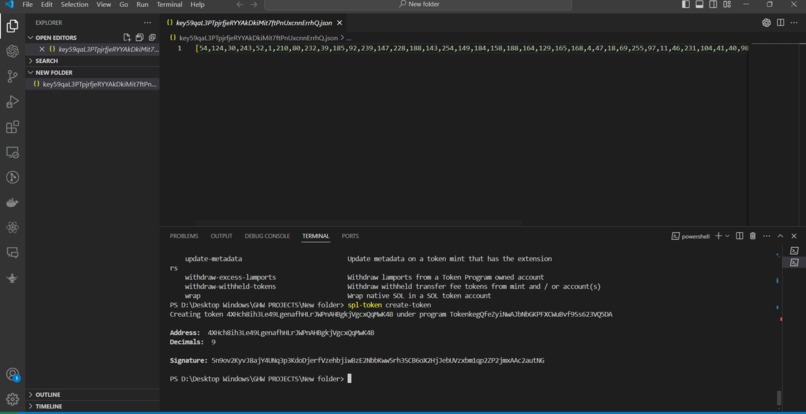
Task: Open the Explorer view in activity bar
Action: (12, 26)
